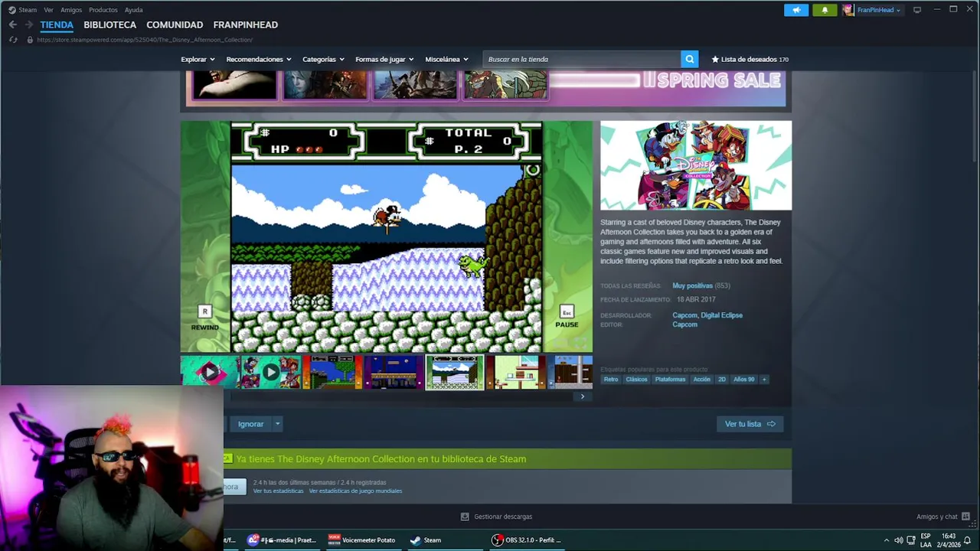Open the Digital Eclipse developer link
Image resolution: width=980 pixels, height=551 pixels.
click(722, 315)
